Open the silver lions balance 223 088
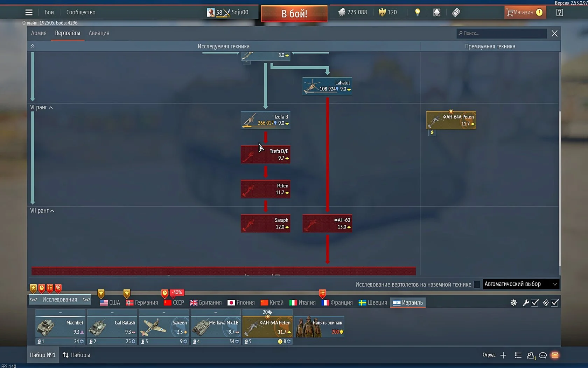Screen dimensions: 588x368 click(x=352, y=12)
